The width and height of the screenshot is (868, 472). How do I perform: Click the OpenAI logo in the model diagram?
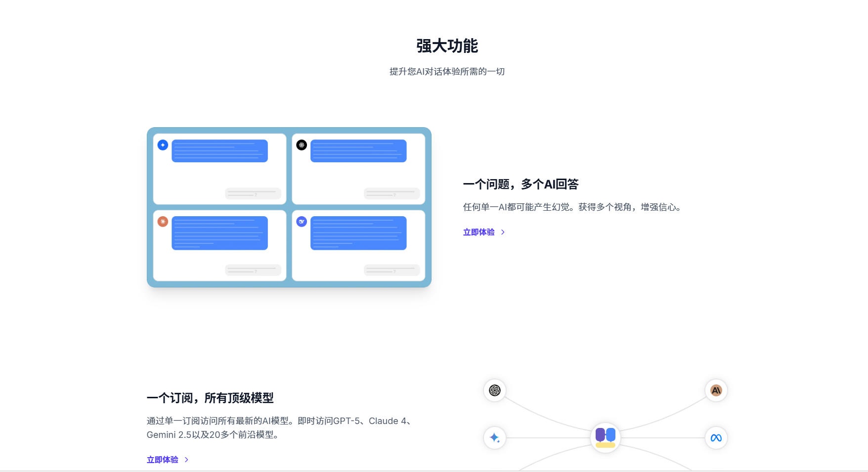[494, 390]
